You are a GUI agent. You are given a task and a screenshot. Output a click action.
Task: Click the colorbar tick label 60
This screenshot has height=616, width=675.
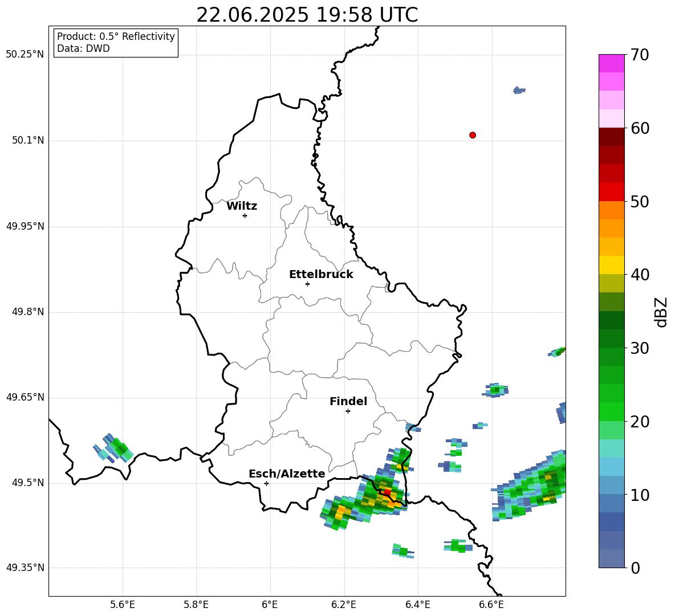tap(640, 128)
